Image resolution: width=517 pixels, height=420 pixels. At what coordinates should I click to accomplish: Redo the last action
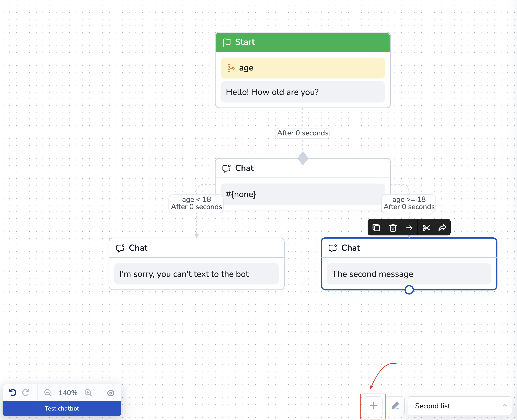26,392
